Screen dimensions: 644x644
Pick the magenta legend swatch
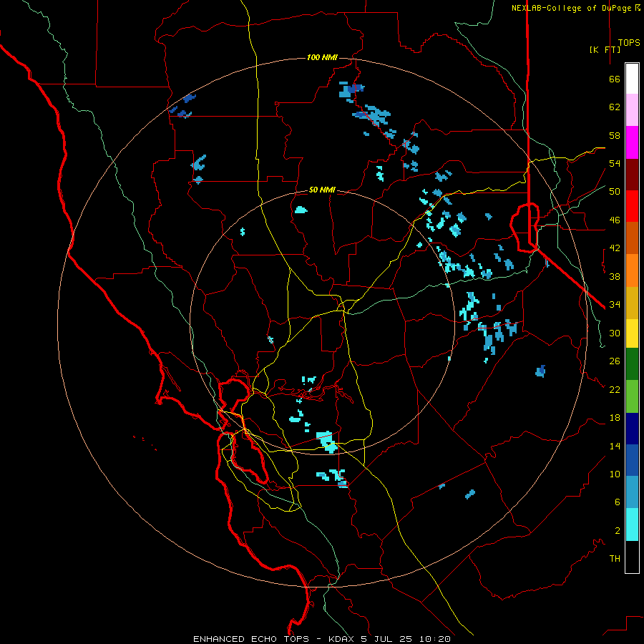(x=632, y=142)
